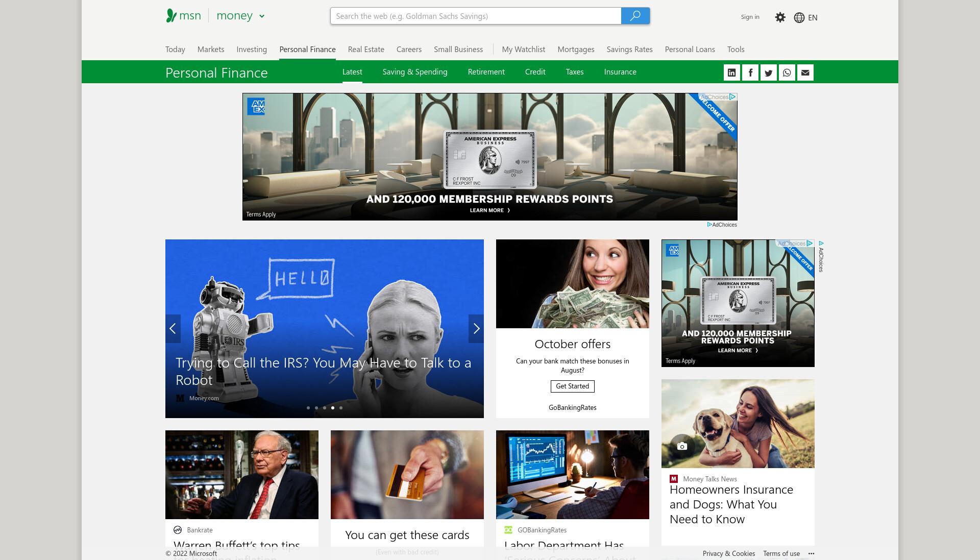Open Privacy & Cookies link
Viewport: 980px width, 560px height.
click(x=728, y=553)
